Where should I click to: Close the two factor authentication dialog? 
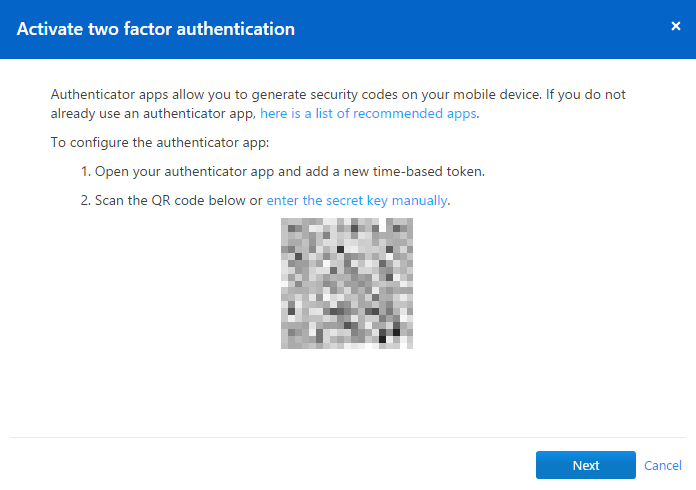pyautogui.click(x=676, y=26)
